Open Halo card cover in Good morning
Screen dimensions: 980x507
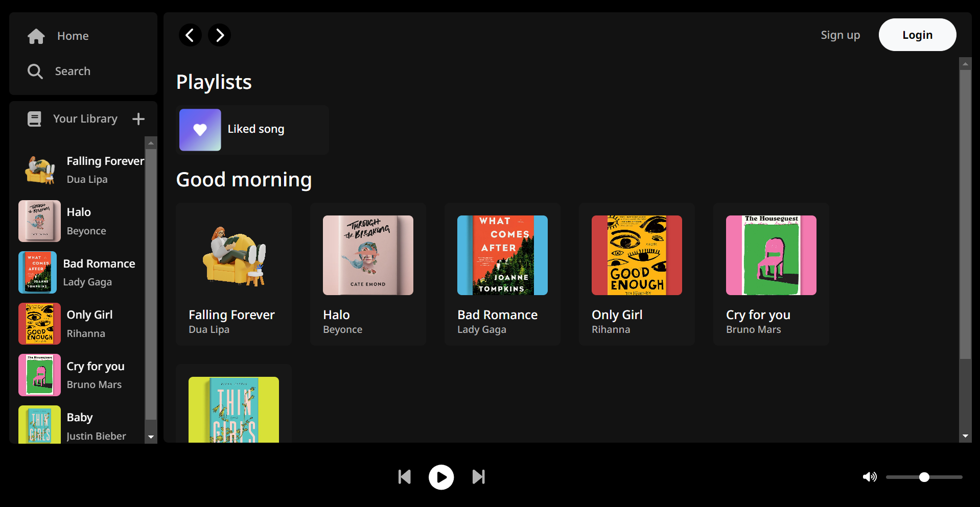(368, 255)
